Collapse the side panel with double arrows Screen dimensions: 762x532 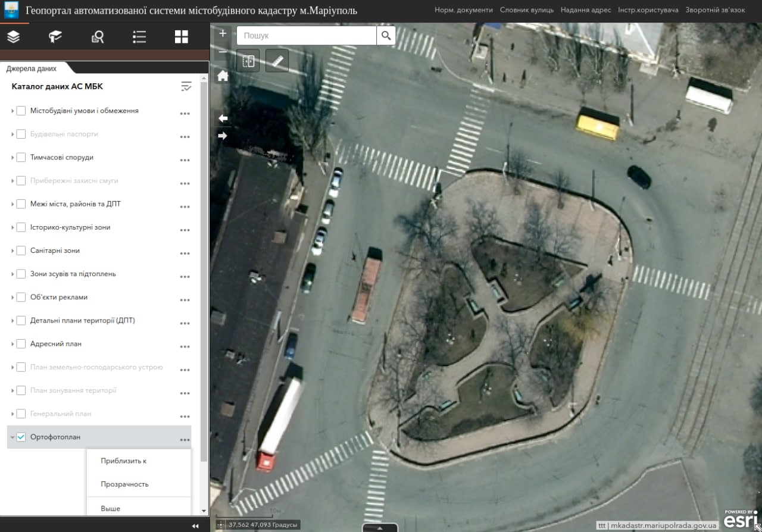click(195, 526)
